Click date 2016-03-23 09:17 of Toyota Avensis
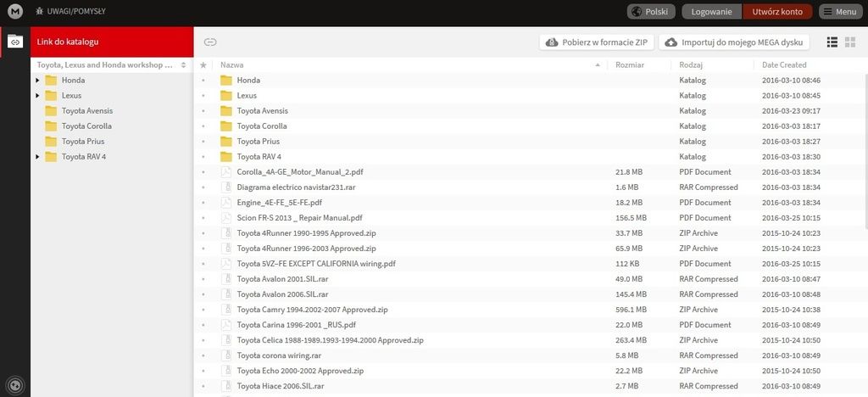868x397 pixels. 791,111
